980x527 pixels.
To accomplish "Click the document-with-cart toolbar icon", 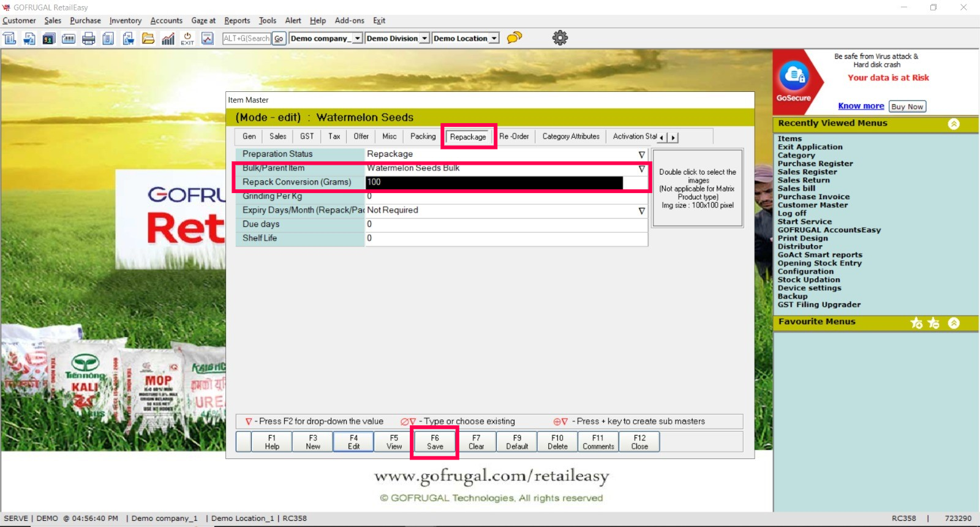I will 29,39.
